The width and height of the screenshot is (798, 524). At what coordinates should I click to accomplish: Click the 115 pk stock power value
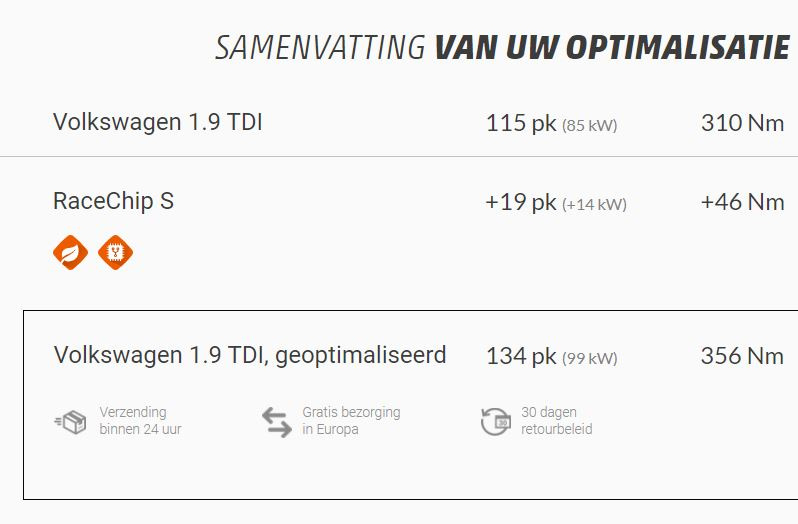521,123
